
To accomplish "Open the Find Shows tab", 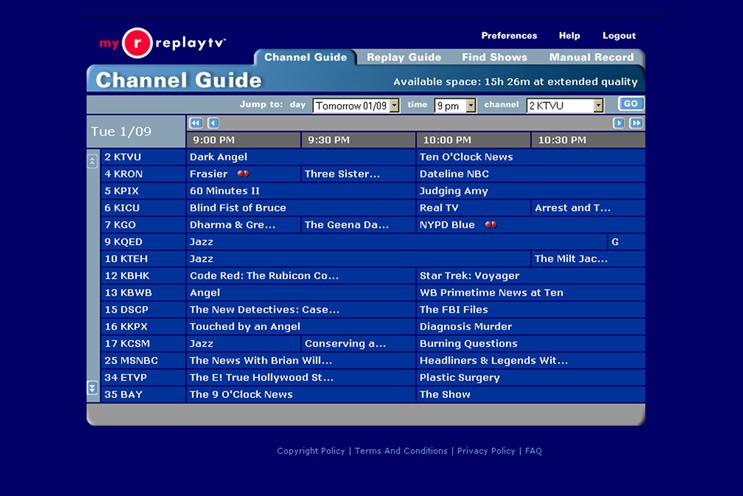I will coord(494,57).
